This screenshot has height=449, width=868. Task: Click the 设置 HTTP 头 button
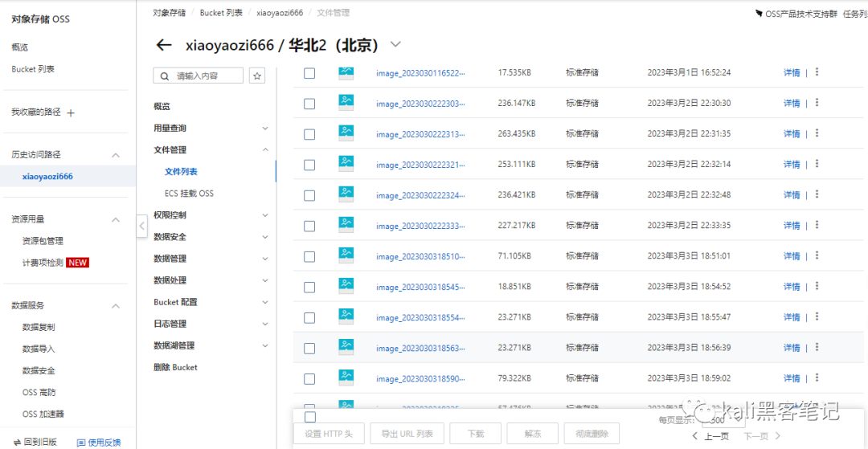click(x=329, y=434)
